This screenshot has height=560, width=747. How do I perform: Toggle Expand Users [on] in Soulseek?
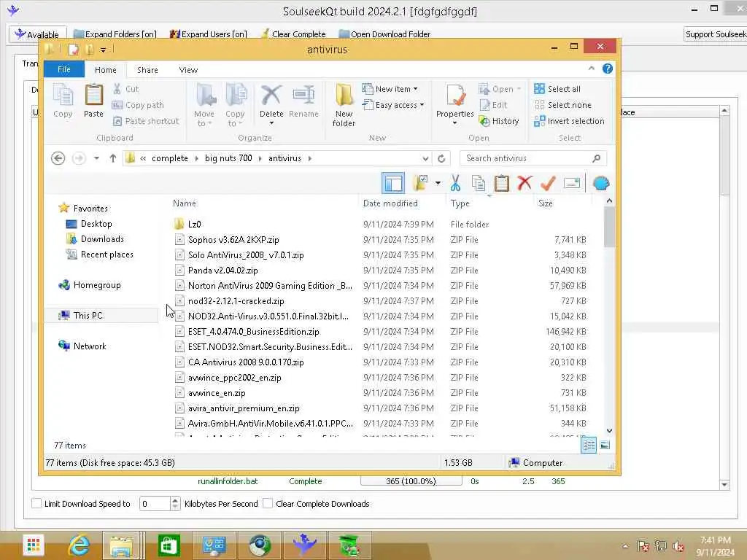coord(209,34)
